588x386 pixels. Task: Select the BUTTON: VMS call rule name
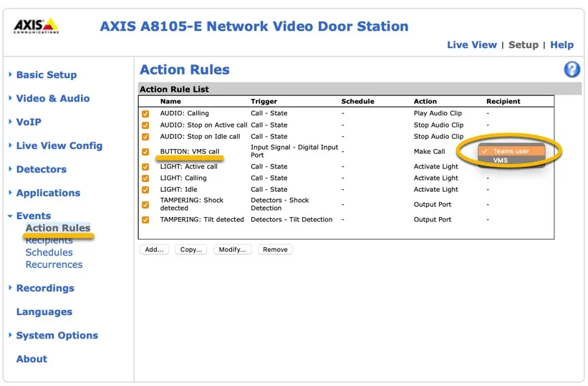tap(190, 152)
